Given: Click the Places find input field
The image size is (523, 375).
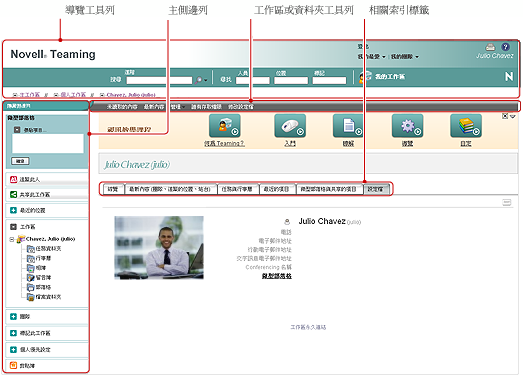Looking at the screenshot, I should tap(291, 80).
